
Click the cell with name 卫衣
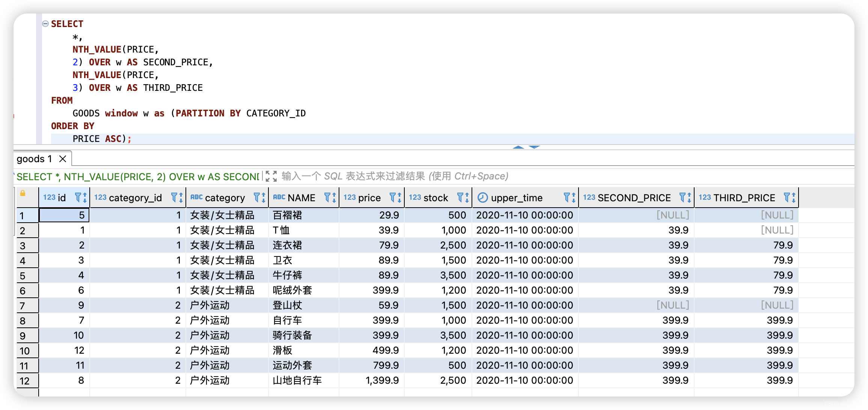[304, 260]
